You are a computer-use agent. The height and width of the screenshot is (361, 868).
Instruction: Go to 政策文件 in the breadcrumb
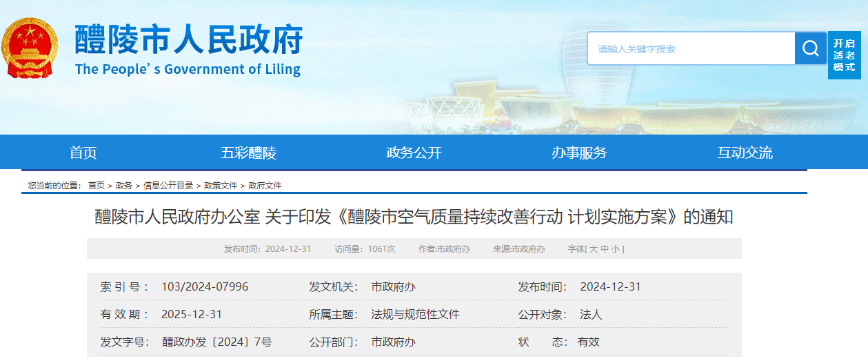pyautogui.click(x=221, y=186)
